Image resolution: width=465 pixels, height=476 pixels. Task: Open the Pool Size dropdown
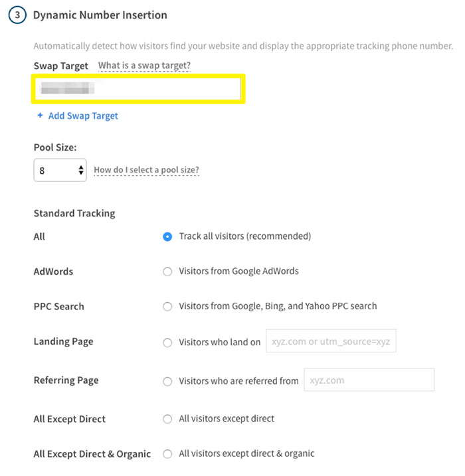(60, 170)
